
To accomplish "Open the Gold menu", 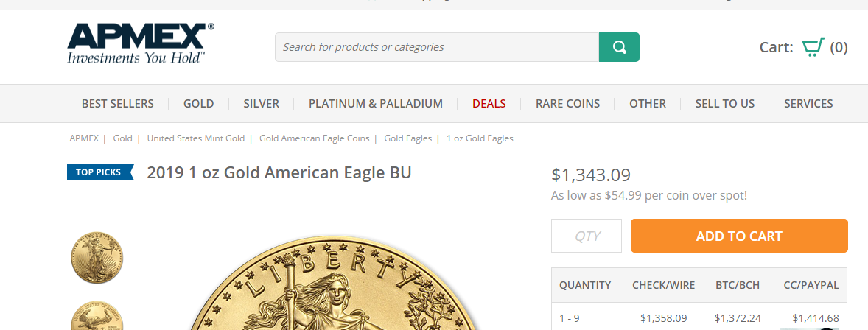I will (199, 104).
